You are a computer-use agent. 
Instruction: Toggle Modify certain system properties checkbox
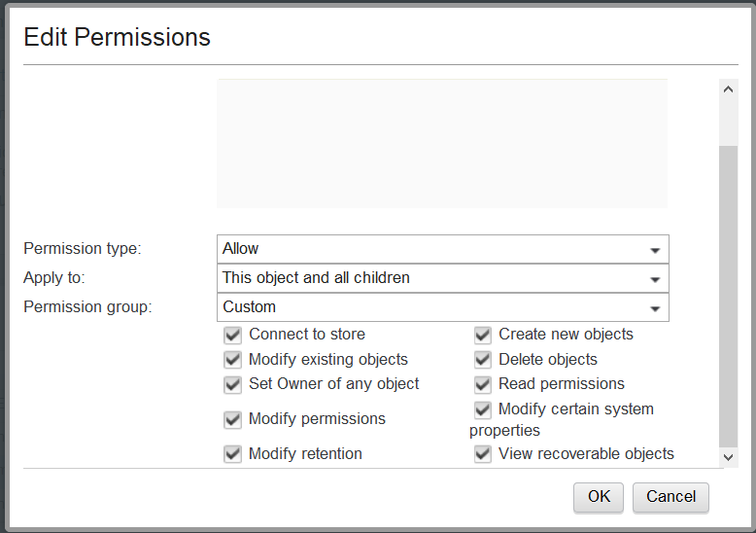point(483,409)
